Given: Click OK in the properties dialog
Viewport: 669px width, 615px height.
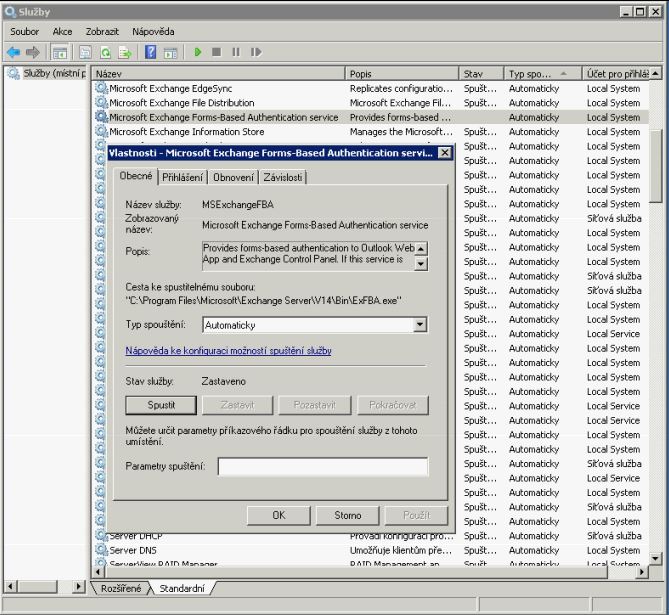Looking at the screenshot, I should [279, 515].
